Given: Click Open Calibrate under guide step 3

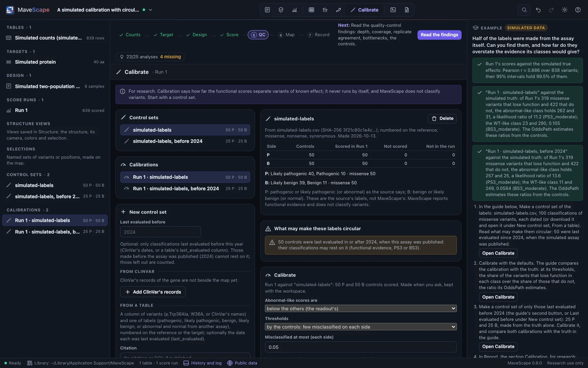Looking at the screenshot, I should coord(498,347).
